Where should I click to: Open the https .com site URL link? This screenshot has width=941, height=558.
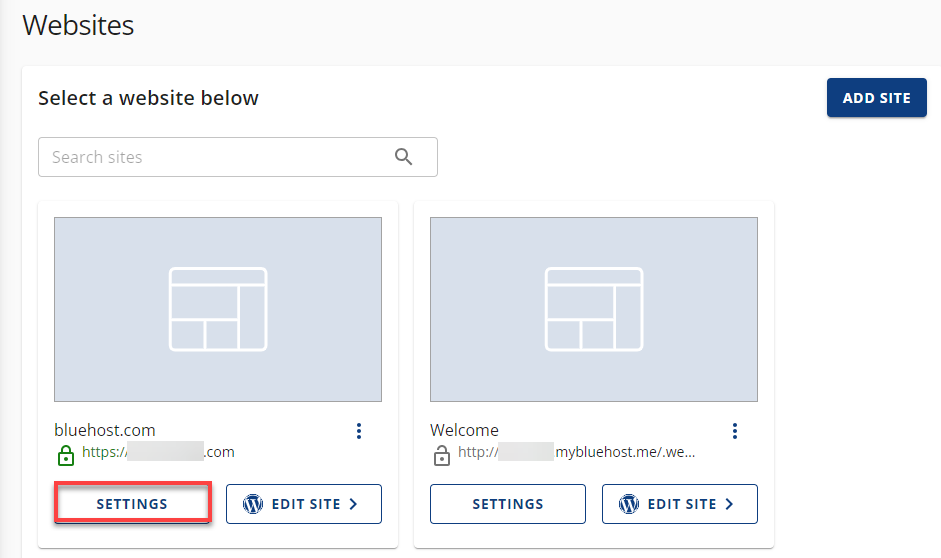pyautogui.click(x=158, y=452)
